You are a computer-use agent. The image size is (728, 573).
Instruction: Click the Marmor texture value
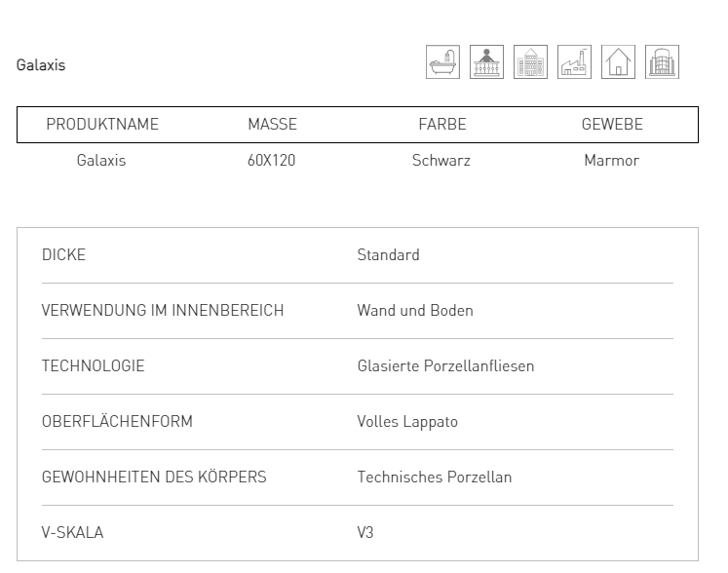611,160
